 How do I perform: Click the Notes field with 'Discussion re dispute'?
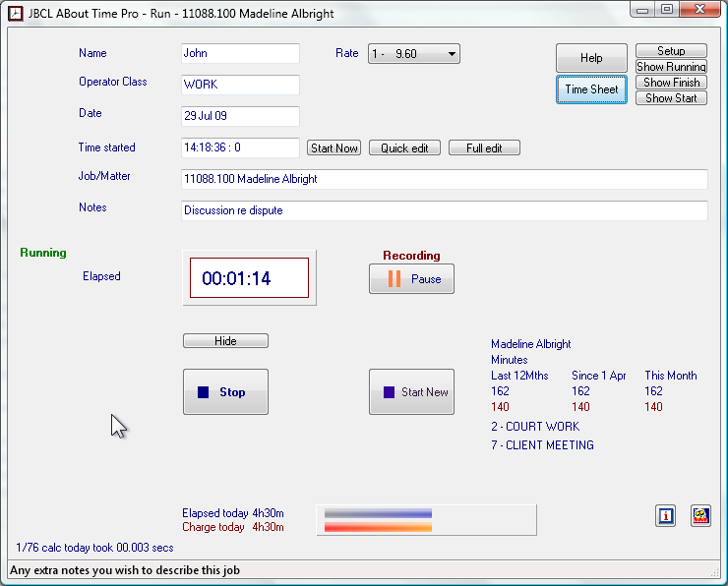pos(444,210)
